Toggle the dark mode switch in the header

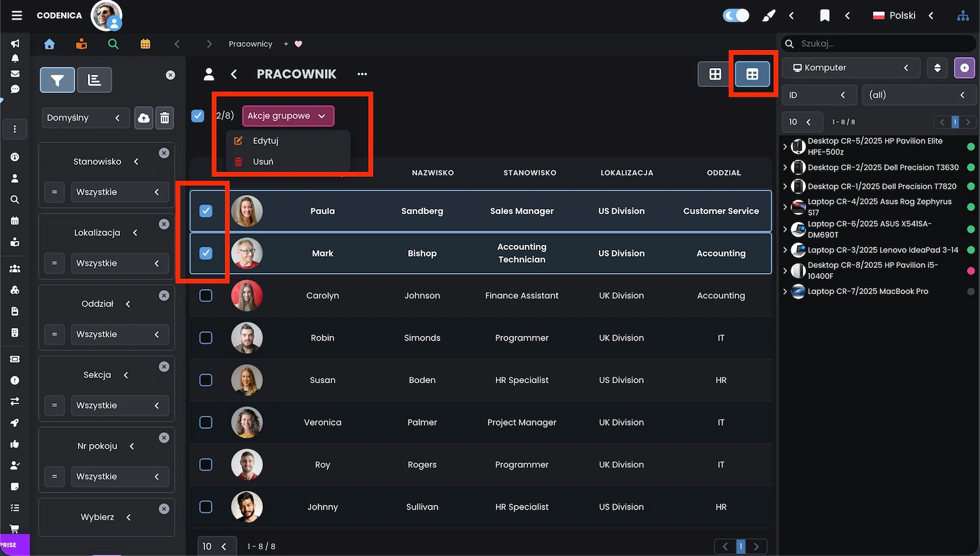735,14
